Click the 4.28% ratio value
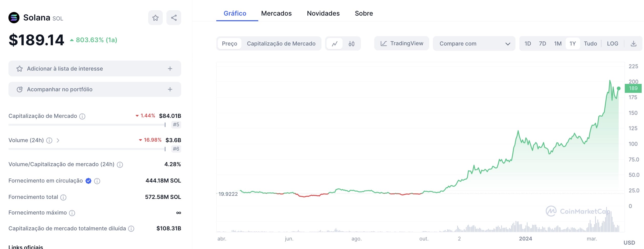Screen dimensions: 644x249 pyautogui.click(x=173, y=164)
